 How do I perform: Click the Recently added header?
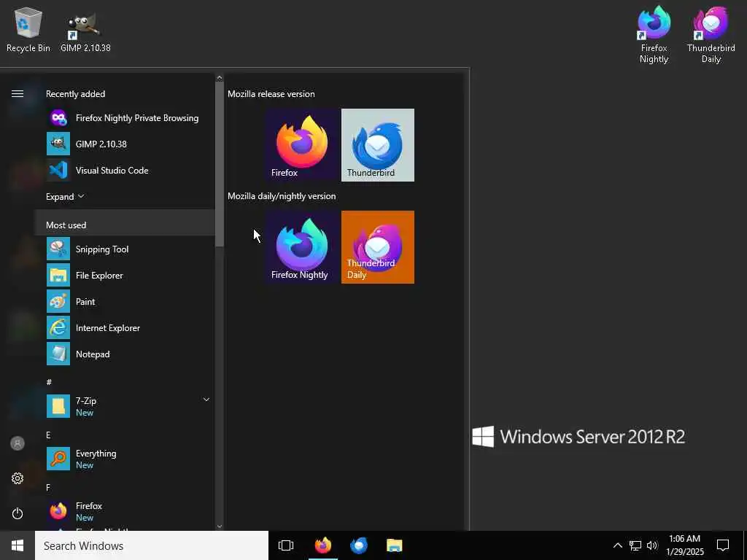point(75,94)
